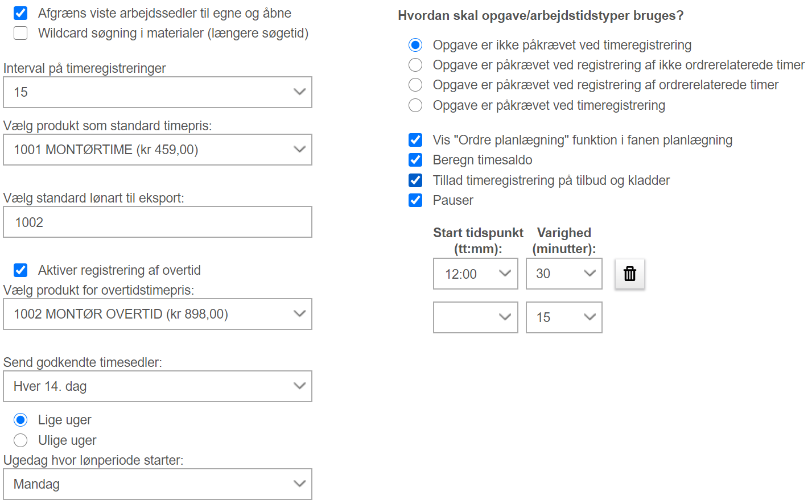Open the "Interval på timeregistreringer" dropdown
812x504 pixels.
(158, 92)
